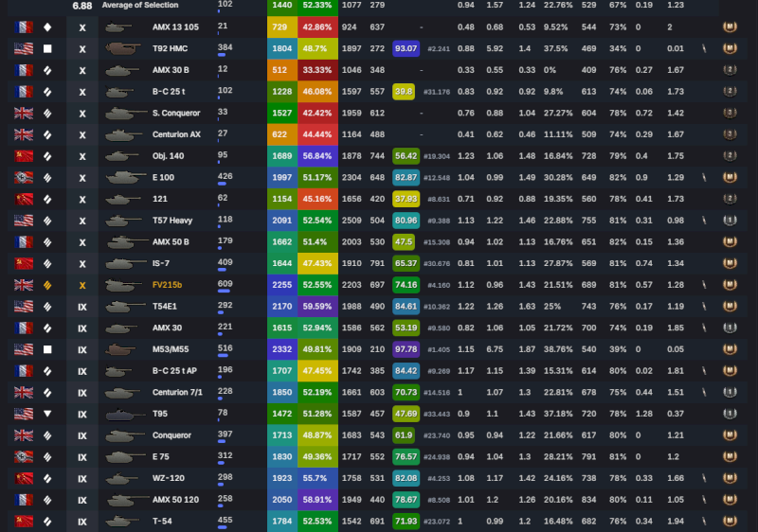Click the UK flag in S. Conqueror row
Screen dimensions: 758x532
pos(24,113)
